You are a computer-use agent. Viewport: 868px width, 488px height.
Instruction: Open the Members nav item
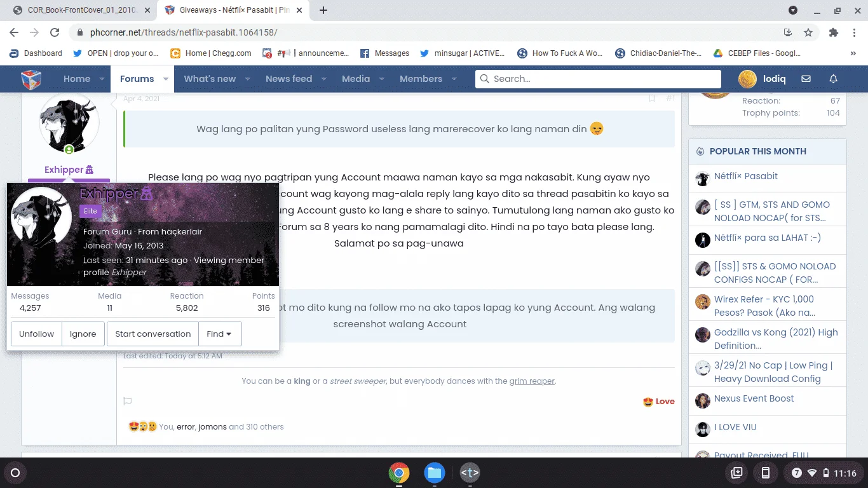click(x=421, y=79)
